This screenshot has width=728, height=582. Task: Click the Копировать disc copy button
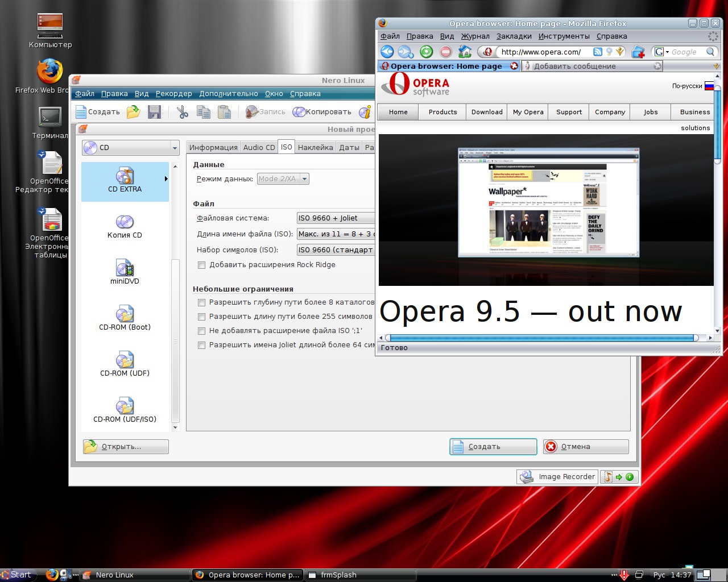[x=322, y=112]
